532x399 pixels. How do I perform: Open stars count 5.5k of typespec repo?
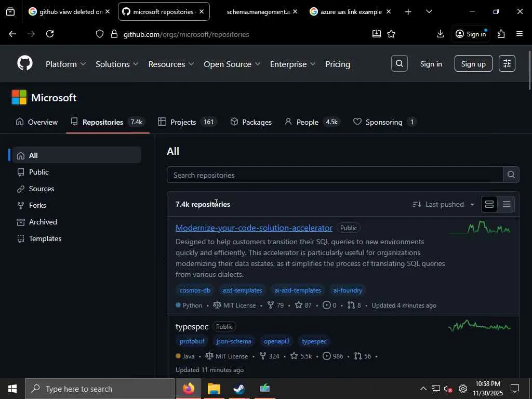(301, 356)
